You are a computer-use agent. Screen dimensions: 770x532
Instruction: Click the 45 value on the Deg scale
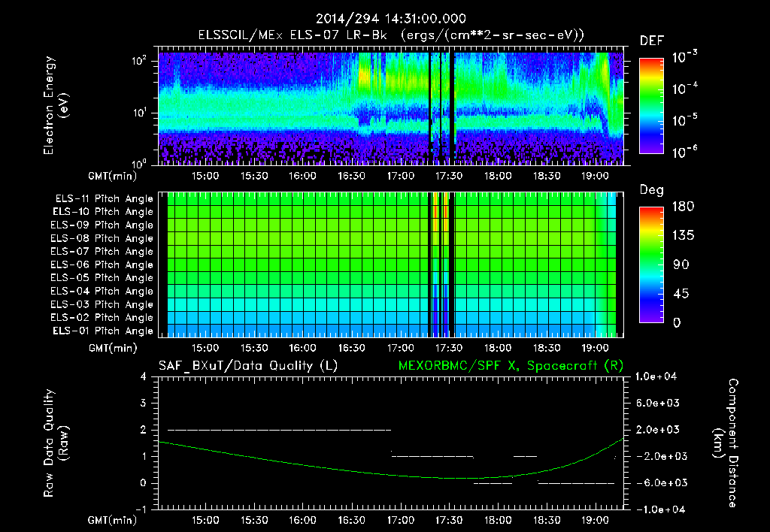point(681,294)
